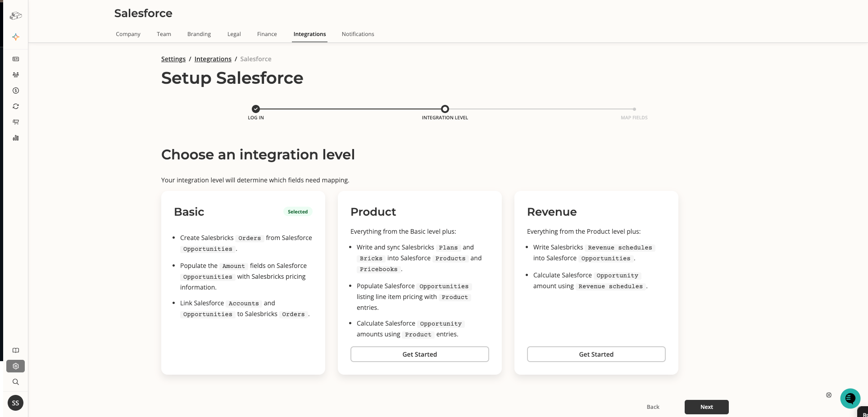This screenshot has height=417, width=868.
Task: Click the 'Bricks' code tag in Product card
Action: 371,258
